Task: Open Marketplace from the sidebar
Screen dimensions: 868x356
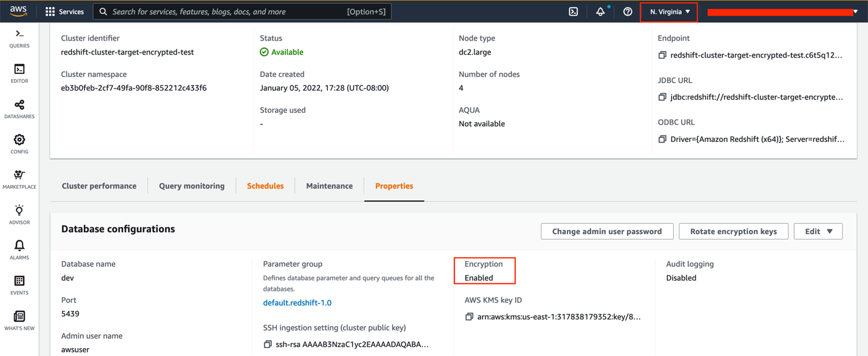Action: pyautogui.click(x=19, y=179)
